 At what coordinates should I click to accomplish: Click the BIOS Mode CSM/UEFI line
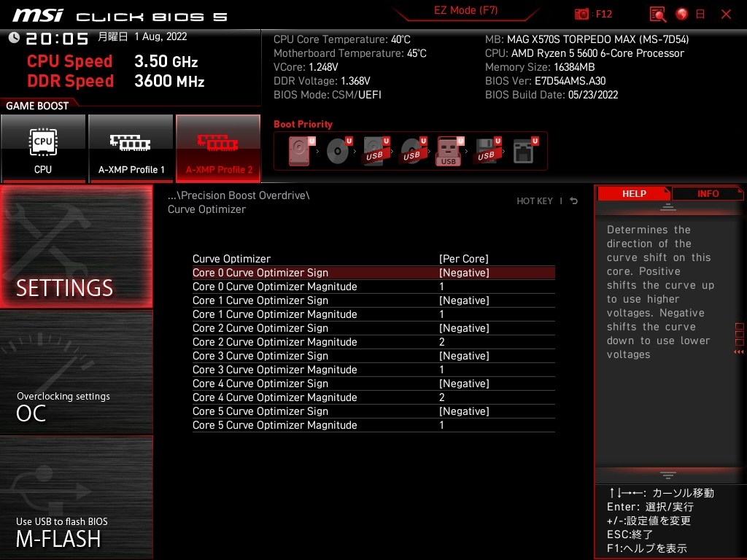(328, 95)
